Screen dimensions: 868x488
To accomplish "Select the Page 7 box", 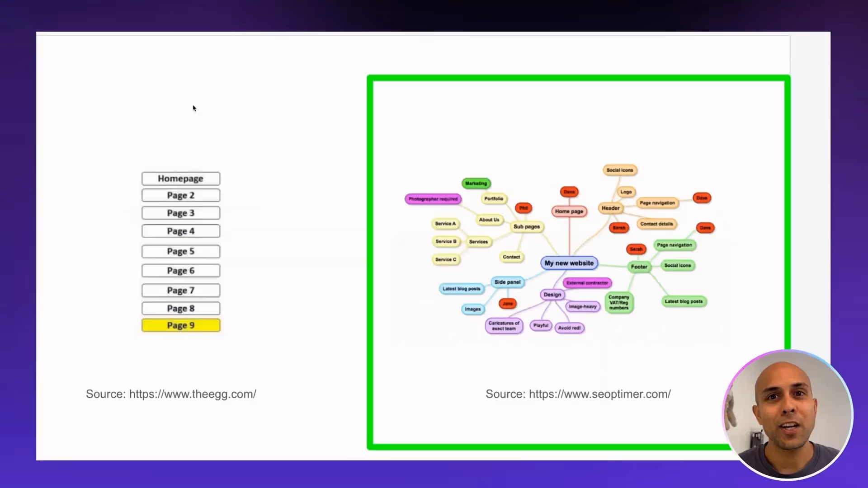I will click(181, 290).
